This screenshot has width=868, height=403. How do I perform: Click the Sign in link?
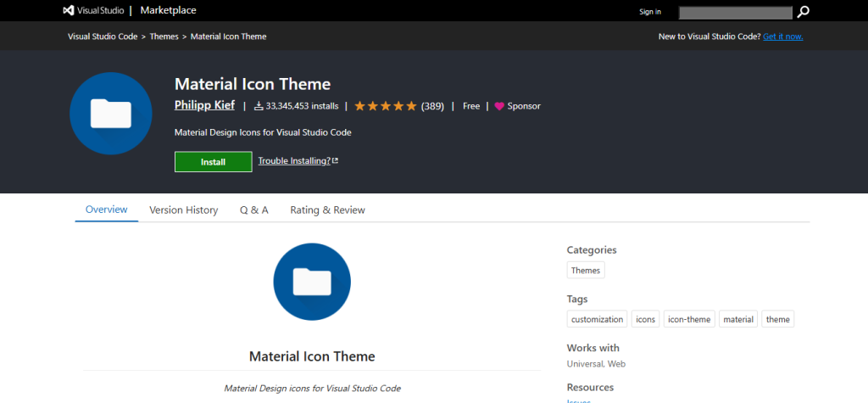tap(650, 12)
